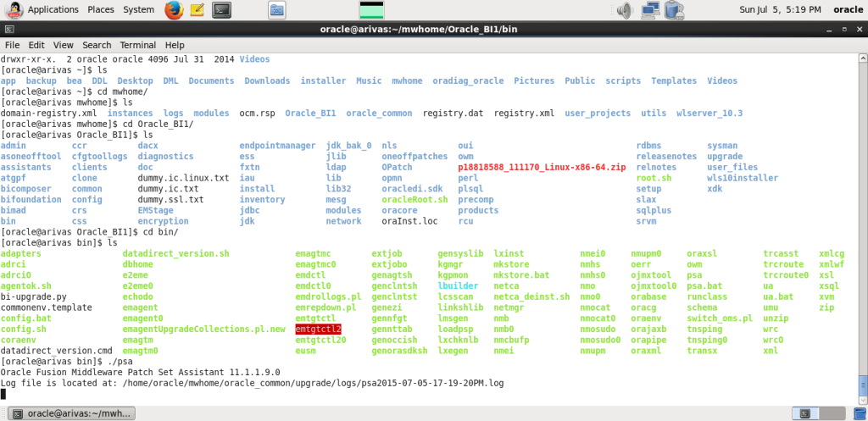Select the oracle@arivas taskbar button

tap(73, 413)
